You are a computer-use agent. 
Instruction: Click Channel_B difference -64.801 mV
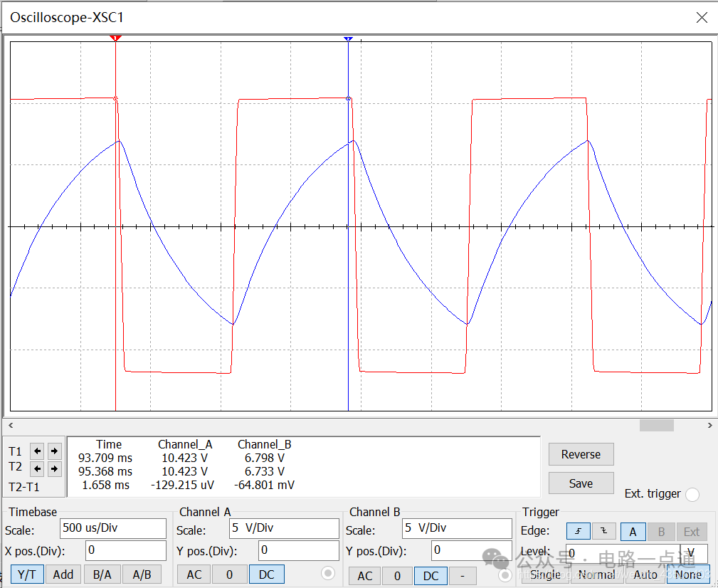point(264,485)
